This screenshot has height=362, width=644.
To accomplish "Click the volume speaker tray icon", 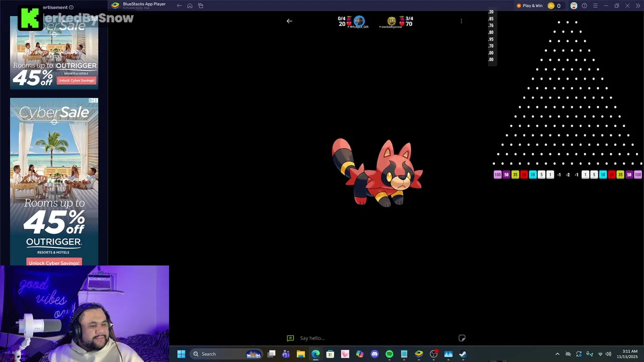I will (x=609, y=354).
